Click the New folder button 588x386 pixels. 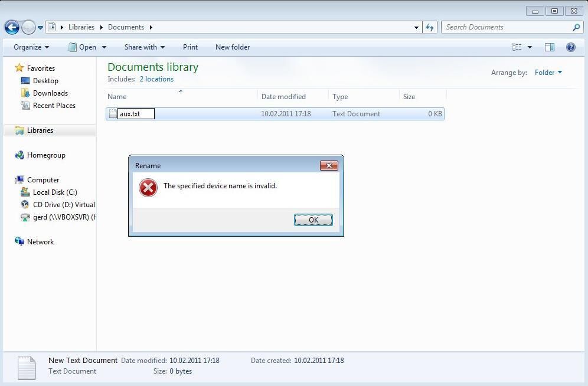[x=232, y=47]
